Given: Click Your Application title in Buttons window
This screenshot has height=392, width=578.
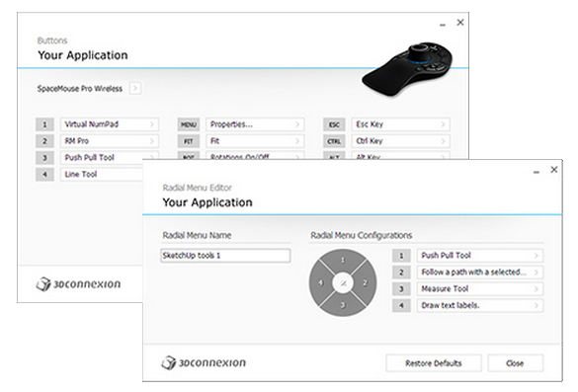Looking at the screenshot, I should click(83, 55).
